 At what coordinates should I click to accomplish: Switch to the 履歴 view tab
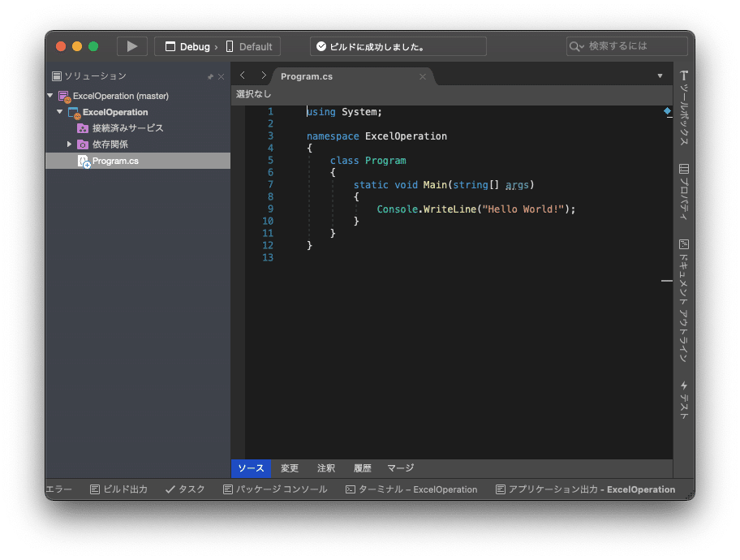(x=363, y=468)
